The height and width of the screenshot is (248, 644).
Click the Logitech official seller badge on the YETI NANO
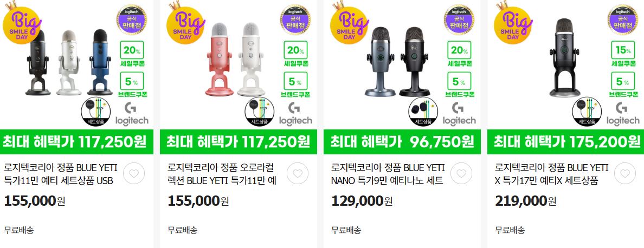[459, 19]
